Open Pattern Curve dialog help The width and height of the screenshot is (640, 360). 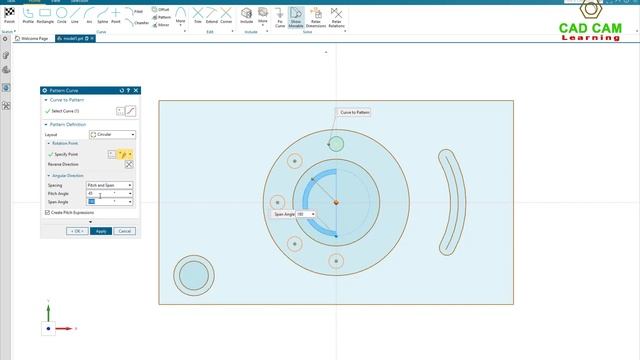click(x=128, y=91)
